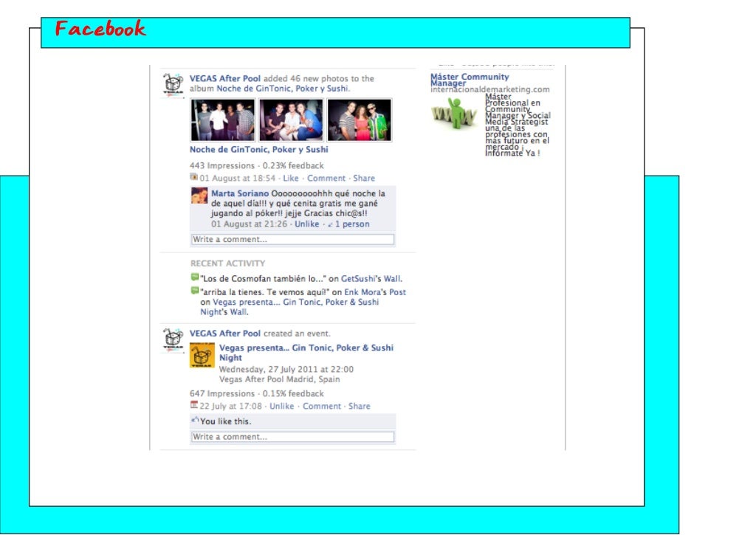Screen dimensions: 756x535
Task: Click the yellow Vegas event icon
Action: point(202,355)
